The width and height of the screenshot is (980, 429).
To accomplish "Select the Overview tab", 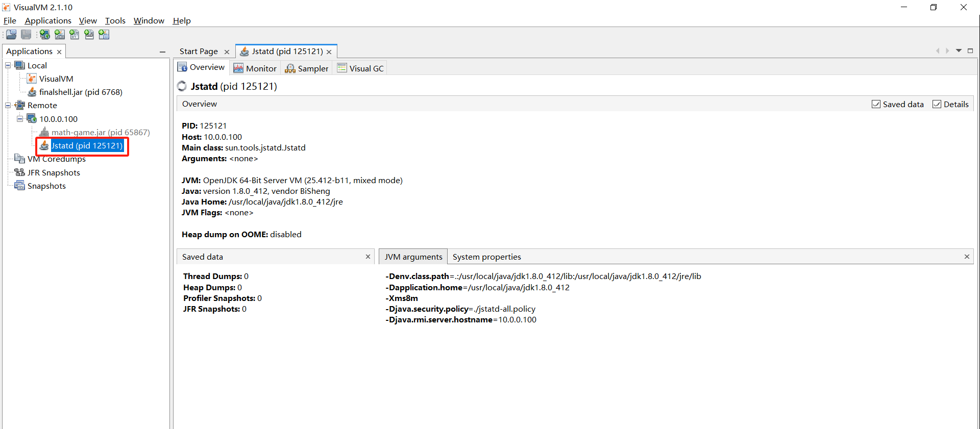I will [x=202, y=67].
